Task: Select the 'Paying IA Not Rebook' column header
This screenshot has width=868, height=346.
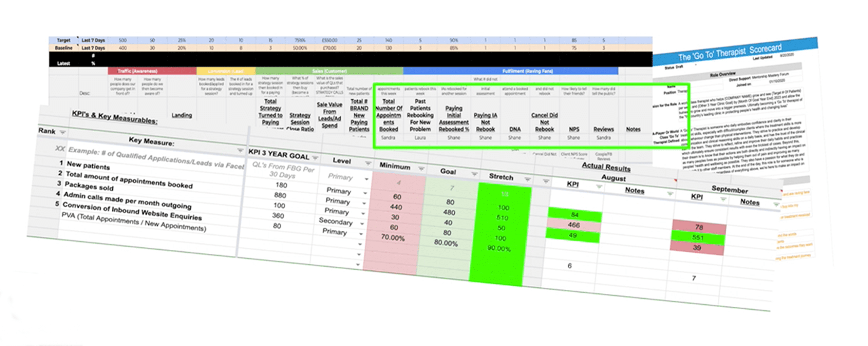Action: coord(485,122)
